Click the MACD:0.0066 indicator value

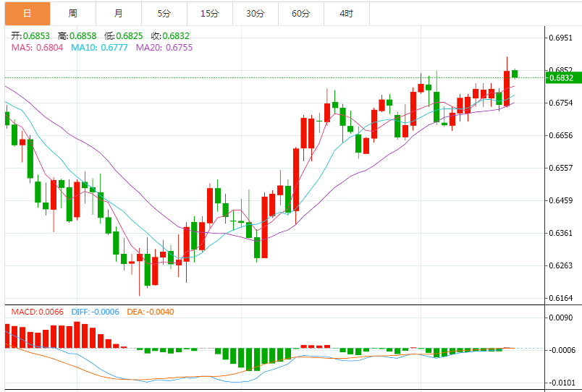tap(38, 312)
